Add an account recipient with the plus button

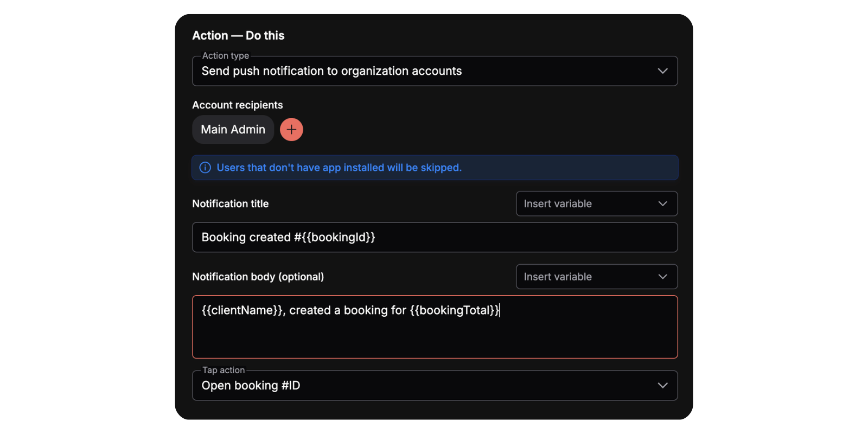[291, 130]
